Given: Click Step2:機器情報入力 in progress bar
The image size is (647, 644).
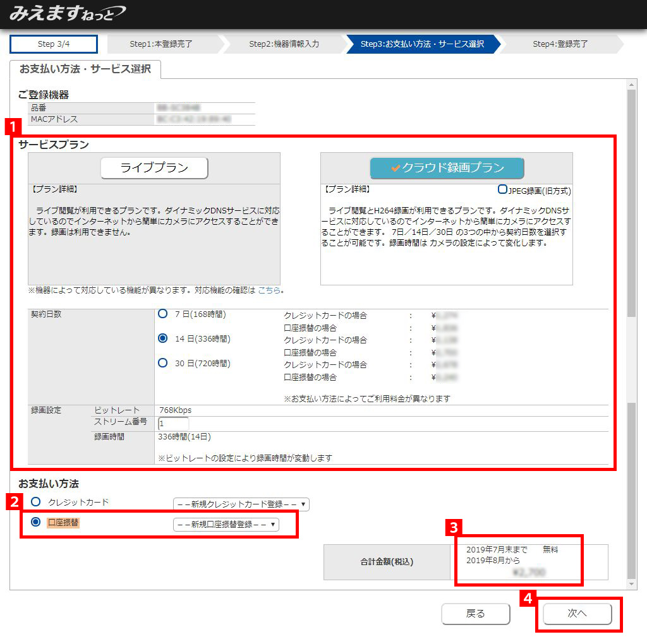Looking at the screenshot, I should pyautogui.click(x=284, y=44).
